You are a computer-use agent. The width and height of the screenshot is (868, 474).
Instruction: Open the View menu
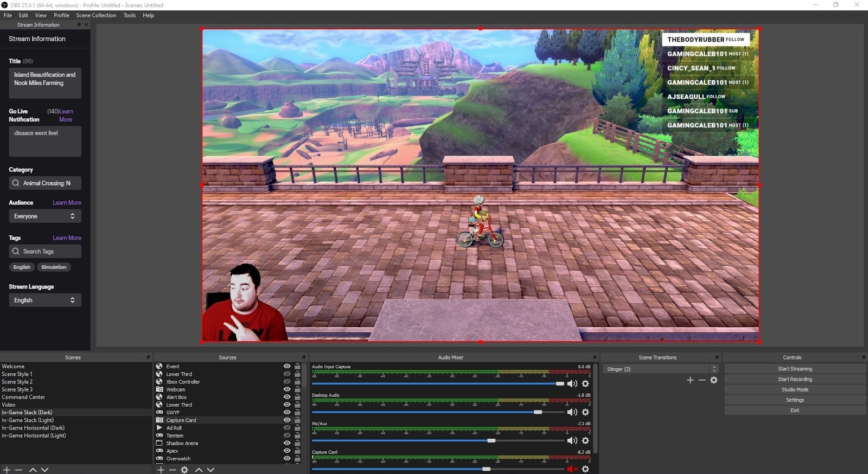pos(41,15)
